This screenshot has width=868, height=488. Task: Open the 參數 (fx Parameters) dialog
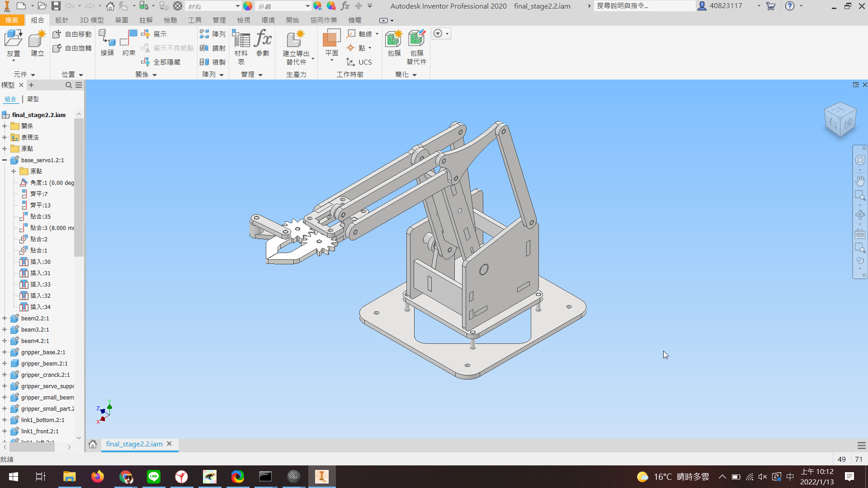tap(263, 43)
